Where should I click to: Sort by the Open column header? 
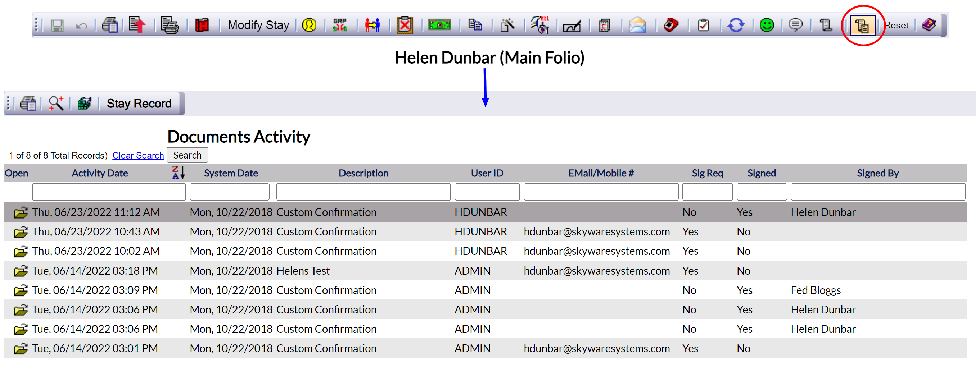pyautogui.click(x=16, y=173)
